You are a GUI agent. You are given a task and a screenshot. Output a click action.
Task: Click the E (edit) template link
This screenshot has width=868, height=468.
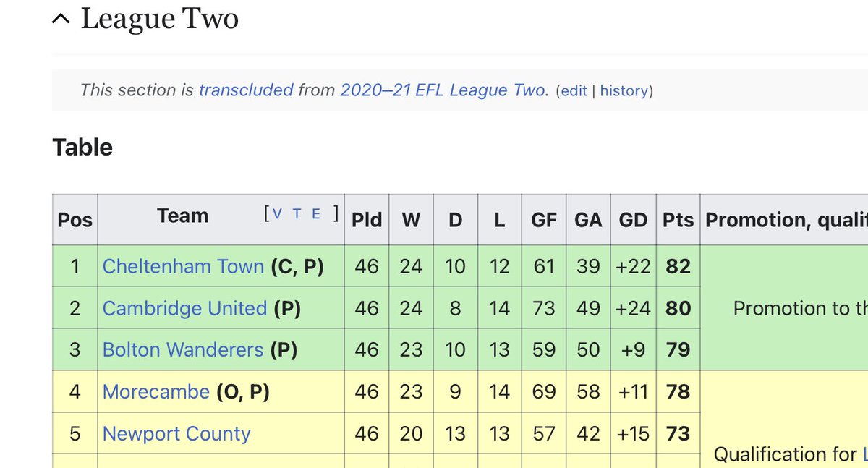315,213
